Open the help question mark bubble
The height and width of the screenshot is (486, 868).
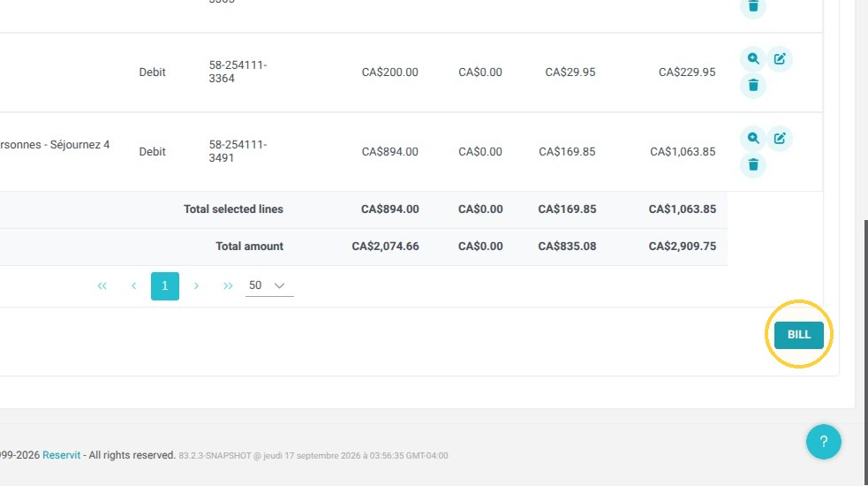coord(823,442)
